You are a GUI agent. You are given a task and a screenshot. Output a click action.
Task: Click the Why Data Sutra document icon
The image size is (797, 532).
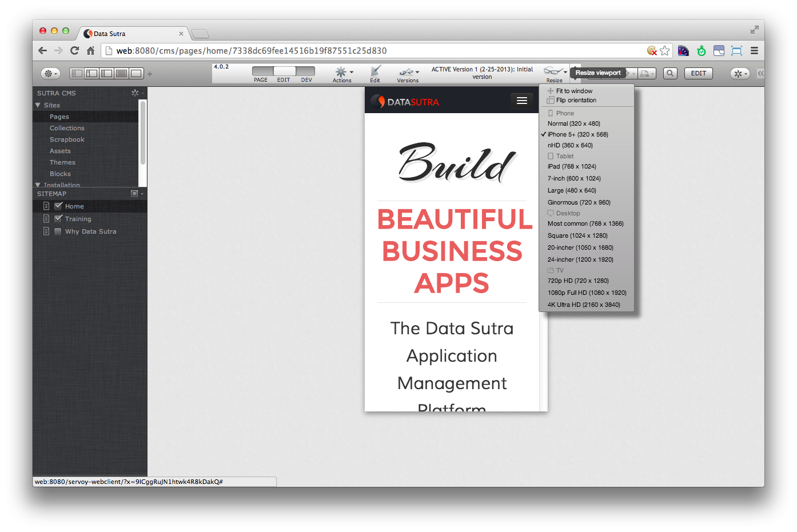click(46, 231)
